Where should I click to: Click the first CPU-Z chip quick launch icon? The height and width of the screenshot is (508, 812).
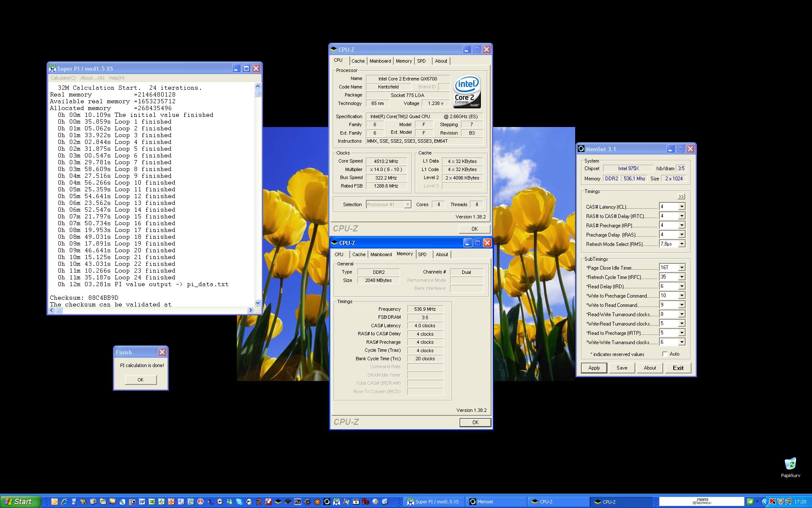[x=278, y=502]
